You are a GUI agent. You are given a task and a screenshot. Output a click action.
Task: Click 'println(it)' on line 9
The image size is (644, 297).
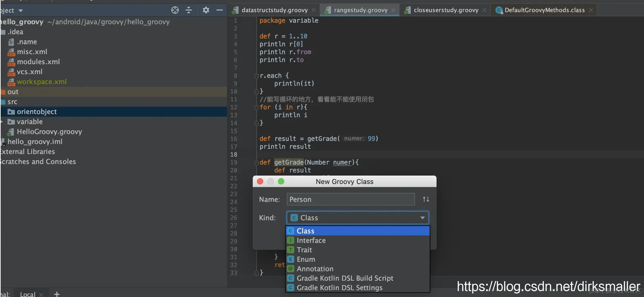[294, 84]
